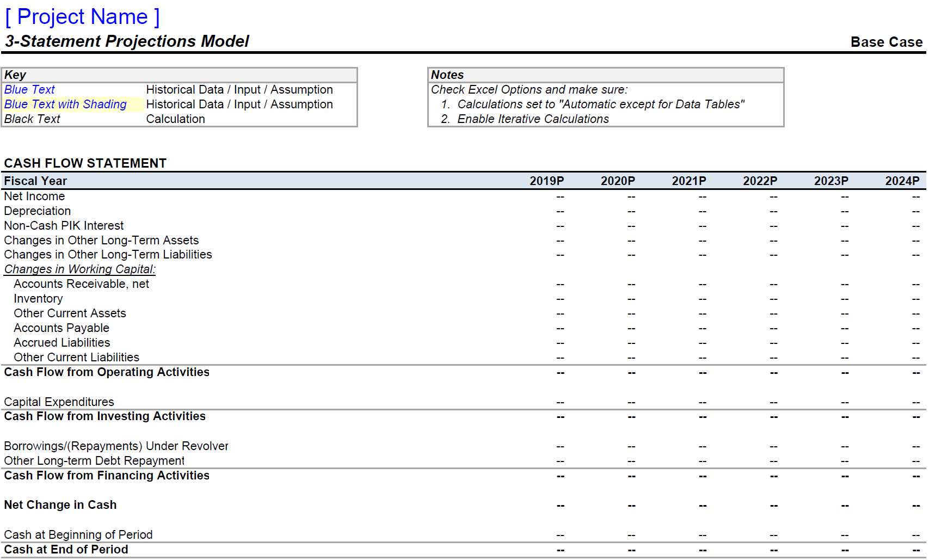This screenshot has width=929, height=560.
Task: Click the Capital Expenditures 2024P value cell
Action: [x=916, y=403]
